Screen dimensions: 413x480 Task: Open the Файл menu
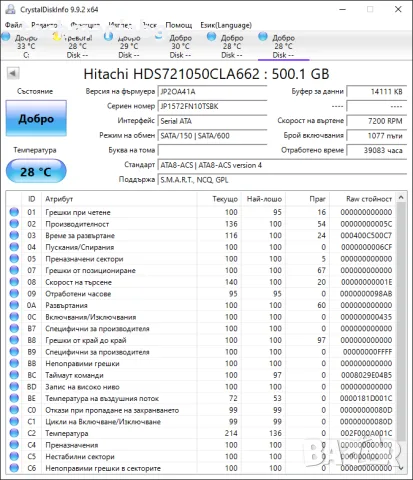(x=13, y=25)
